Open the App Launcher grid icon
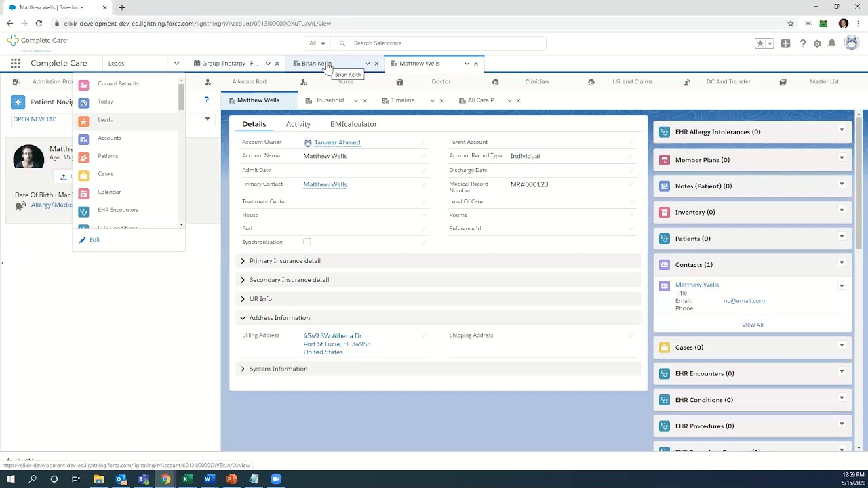 coord(15,63)
